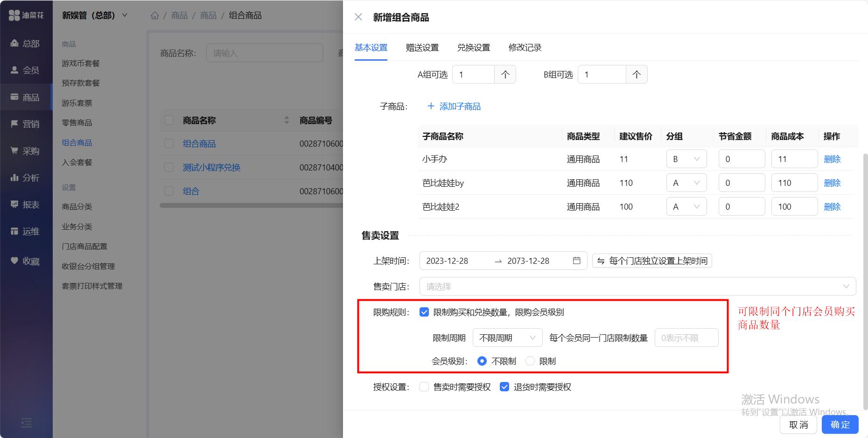Image resolution: width=868 pixels, height=438 pixels.
Task: Click the 确定 button
Action: [x=840, y=424]
